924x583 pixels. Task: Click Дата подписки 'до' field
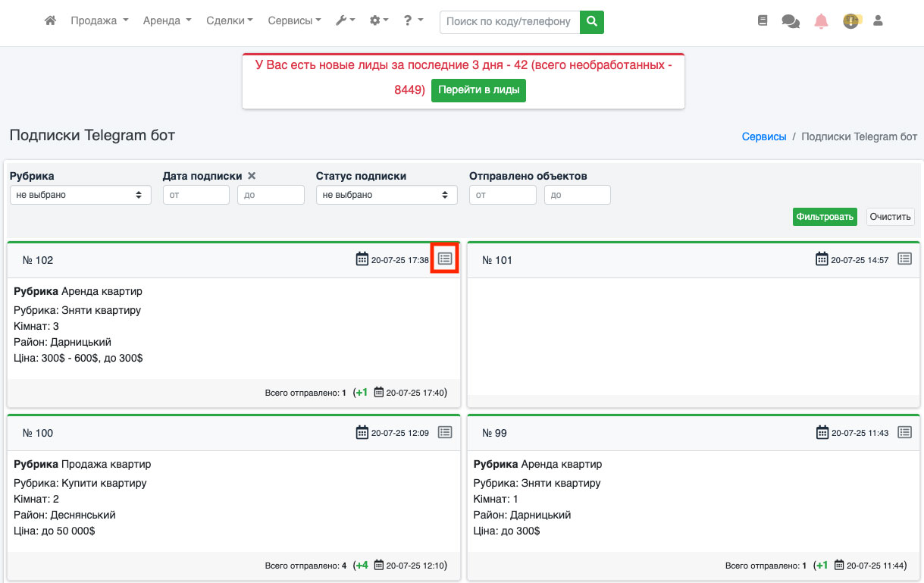click(x=271, y=195)
